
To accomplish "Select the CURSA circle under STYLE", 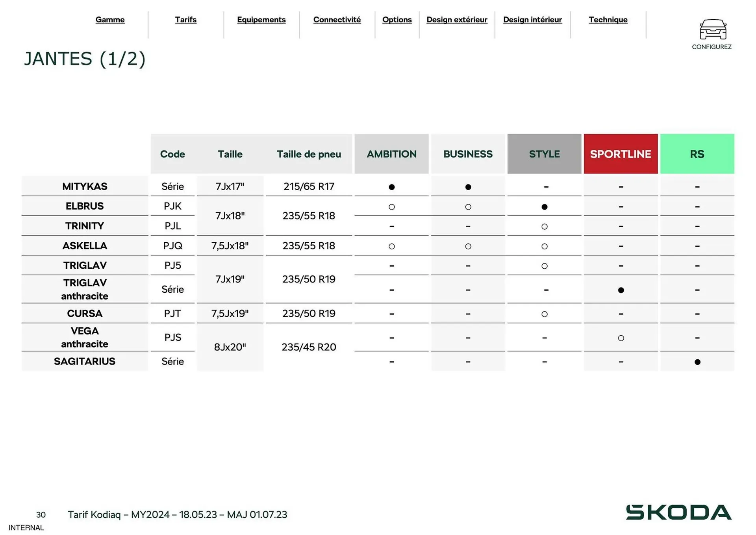I will coord(544,314).
